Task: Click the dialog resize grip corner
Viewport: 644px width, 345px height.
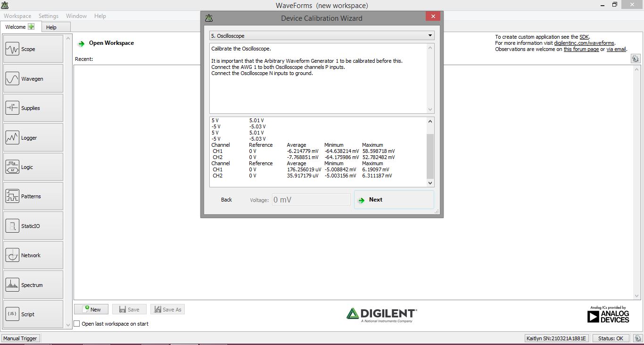Action: [437, 212]
